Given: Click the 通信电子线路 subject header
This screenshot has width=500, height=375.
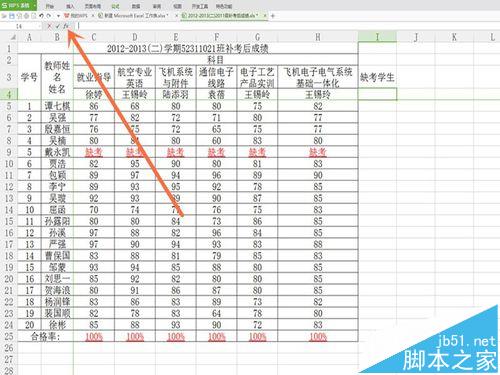Looking at the screenshot, I should [x=217, y=77].
